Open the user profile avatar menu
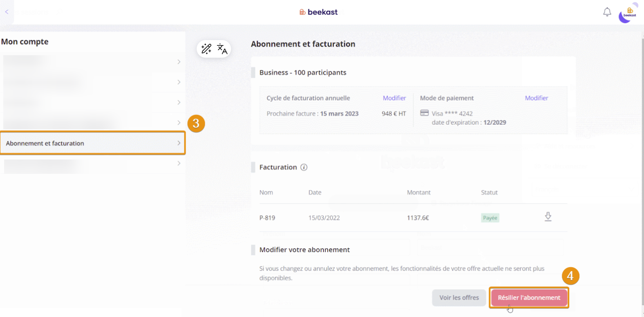Image resolution: width=644 pixels, height=317 pixels. tap(628, 14)
